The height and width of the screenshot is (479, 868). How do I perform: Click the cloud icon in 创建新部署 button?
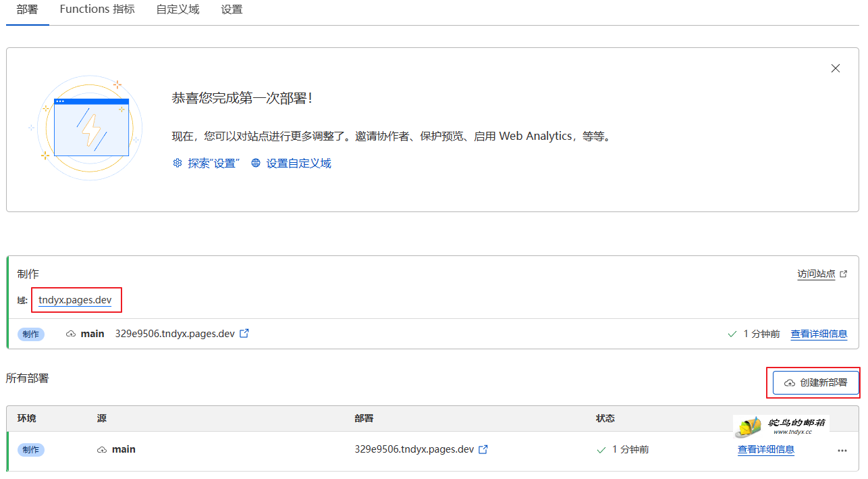[x=789, y=383]
